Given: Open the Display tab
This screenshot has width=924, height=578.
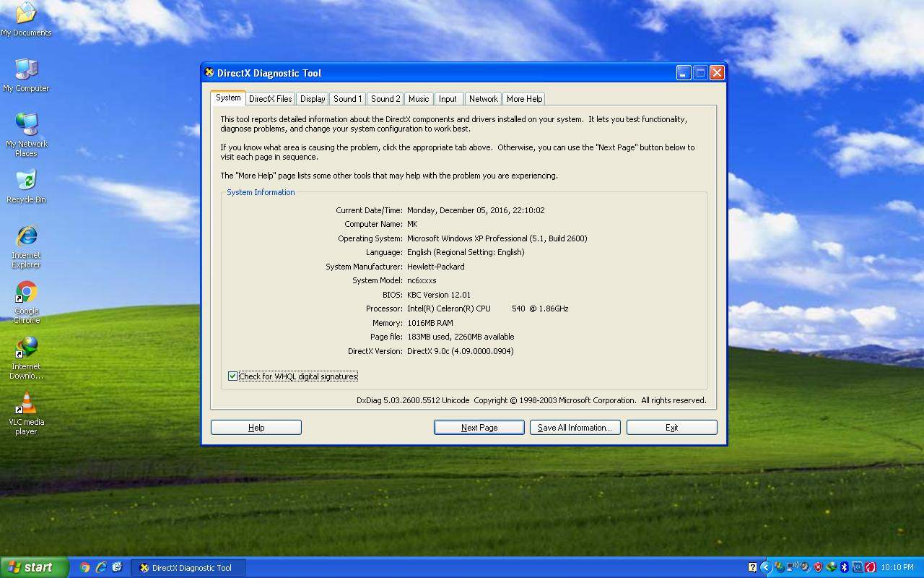Looking at the screenshot, I should [x=313, y=99].
